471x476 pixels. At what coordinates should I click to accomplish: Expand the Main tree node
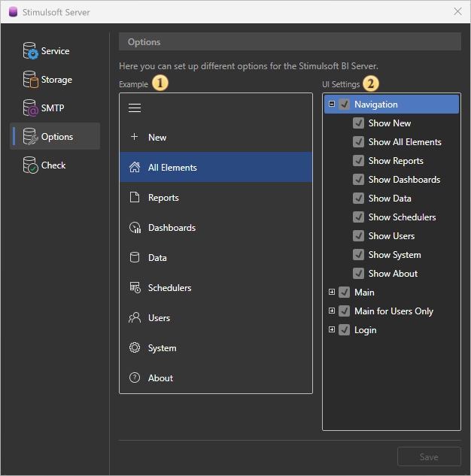pos(332,292)
